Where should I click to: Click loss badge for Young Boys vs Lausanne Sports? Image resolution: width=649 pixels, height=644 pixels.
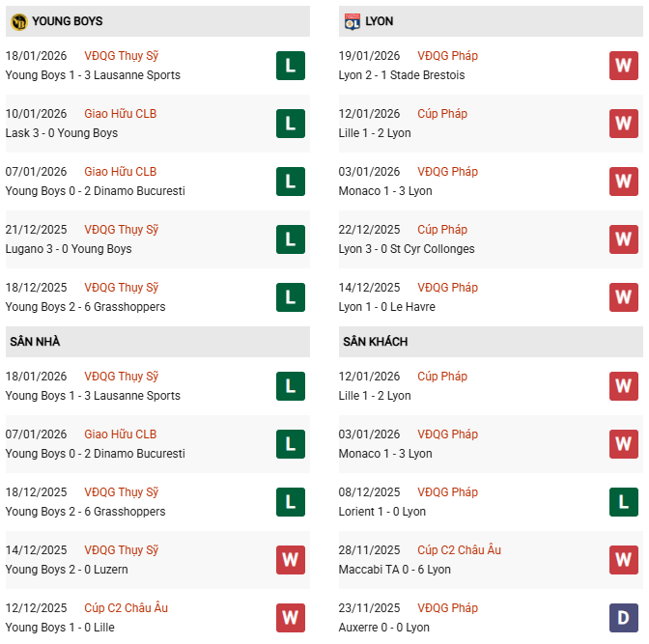click(x=290, y=66)
